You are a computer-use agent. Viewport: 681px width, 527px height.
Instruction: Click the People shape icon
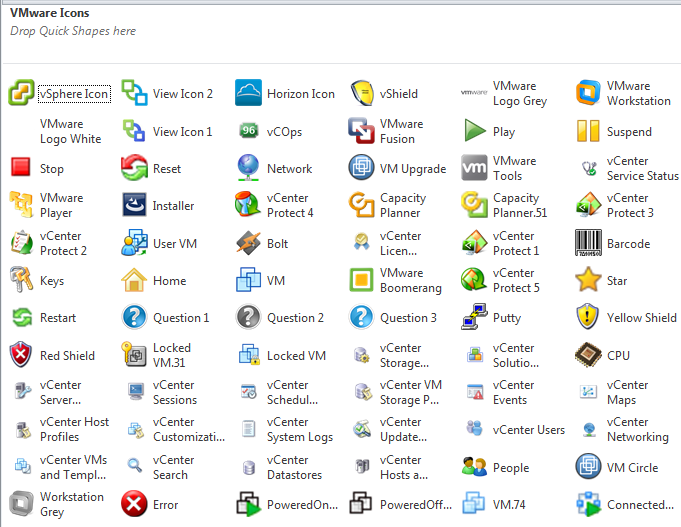click(474, 466)
